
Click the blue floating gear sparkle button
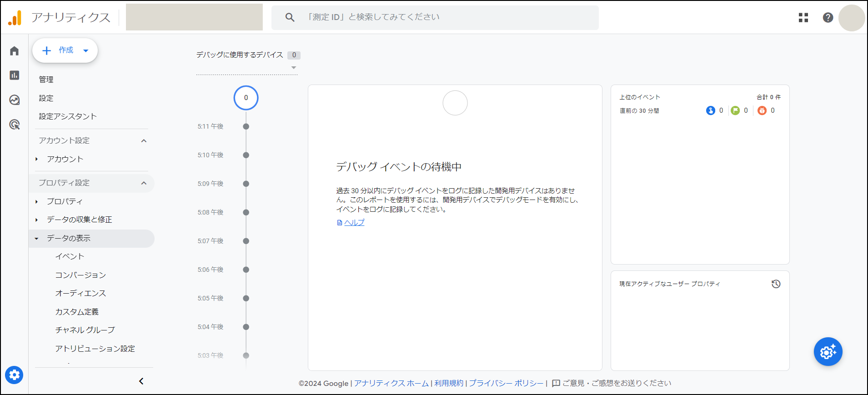pyautogui.click(x=828, y=351)
